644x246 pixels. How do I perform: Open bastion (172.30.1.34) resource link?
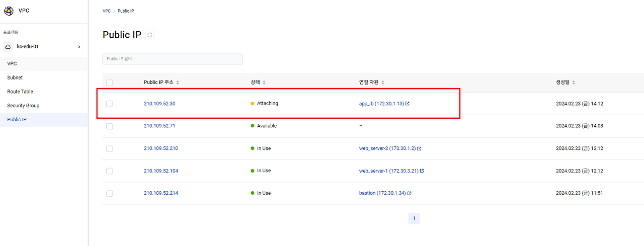click(382, 193)
